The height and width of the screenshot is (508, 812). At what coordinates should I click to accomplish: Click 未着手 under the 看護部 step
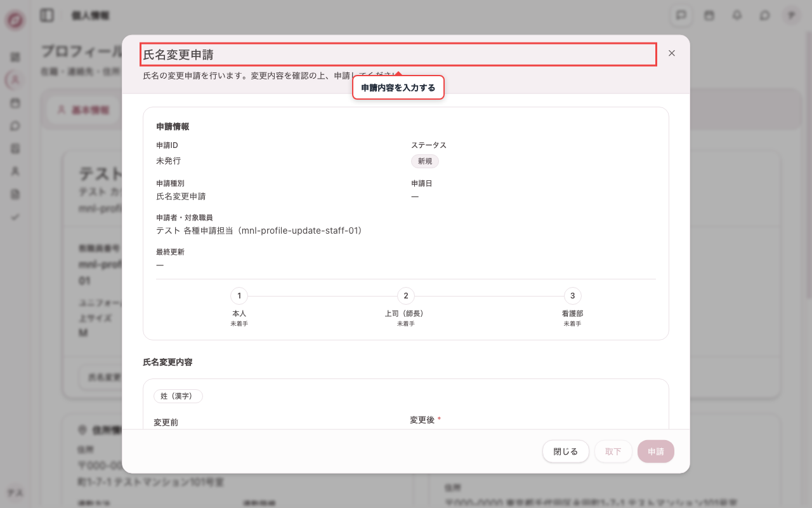(573, 324)
